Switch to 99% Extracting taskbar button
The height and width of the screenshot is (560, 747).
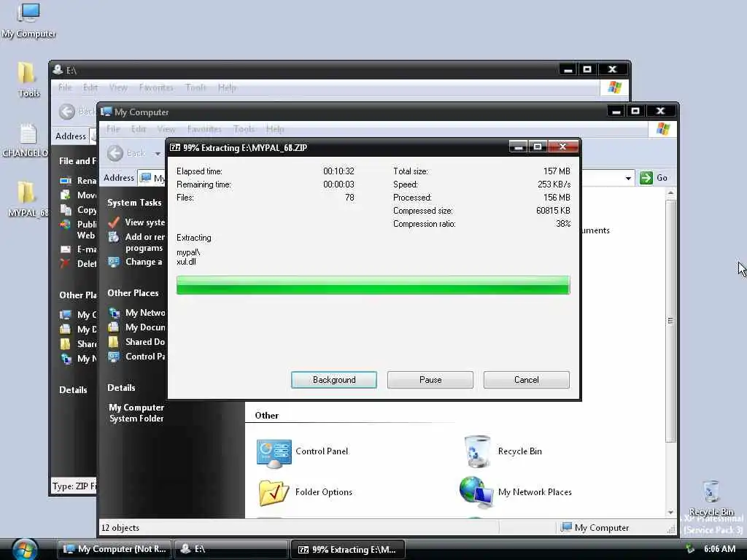point(348,549)
